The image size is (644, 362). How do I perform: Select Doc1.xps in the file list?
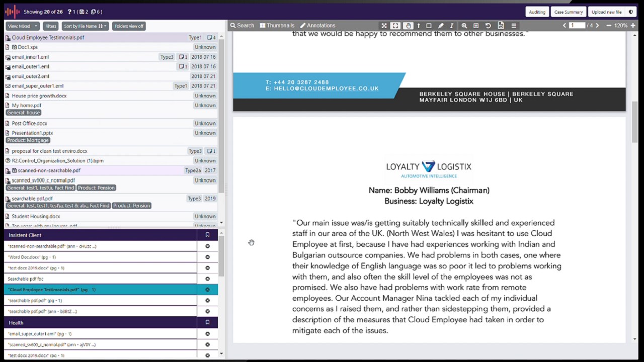click(111, 47)
